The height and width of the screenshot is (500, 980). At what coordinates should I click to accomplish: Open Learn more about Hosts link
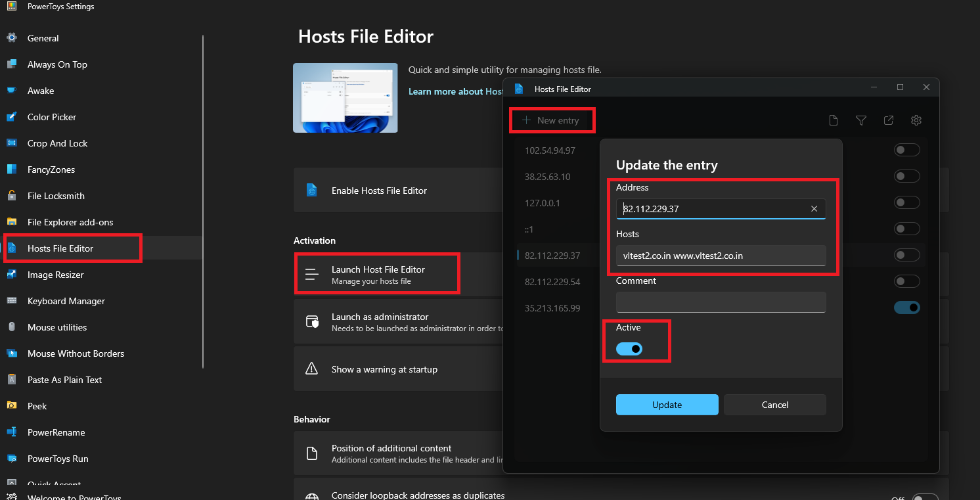coord(456,91)
